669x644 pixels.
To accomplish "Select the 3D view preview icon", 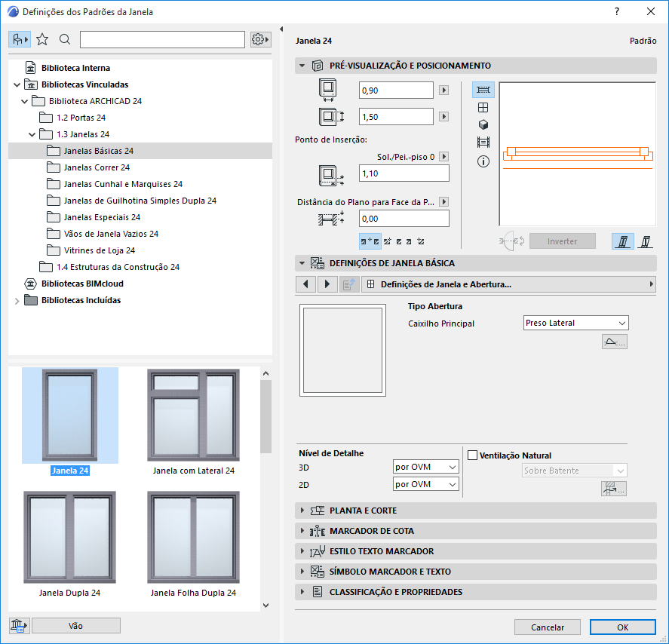I will (x=483, y=124).
